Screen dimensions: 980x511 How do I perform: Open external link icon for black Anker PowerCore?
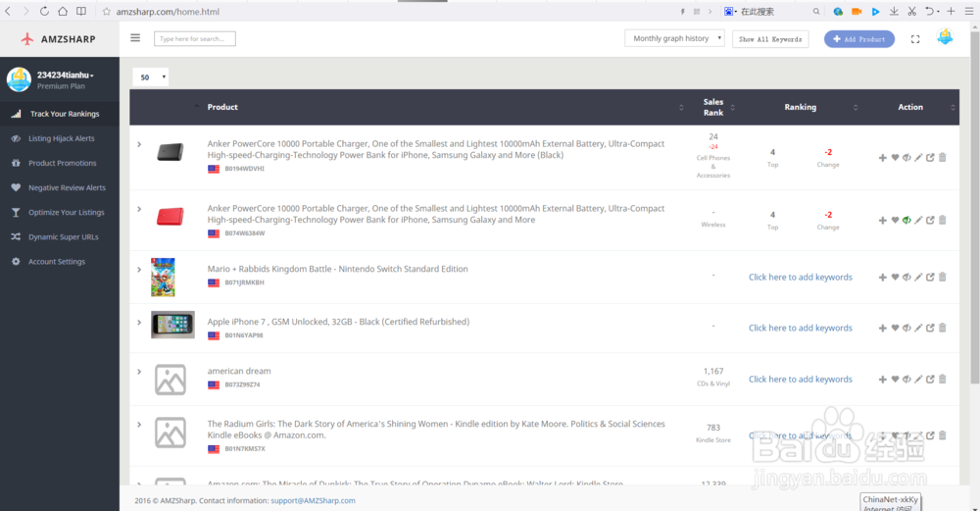point(930,158)
